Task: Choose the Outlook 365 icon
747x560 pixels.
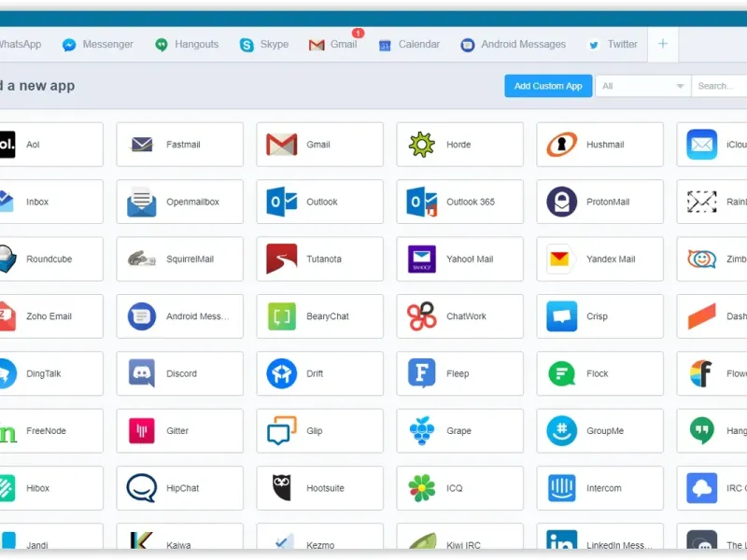Action: coord(422,202)
